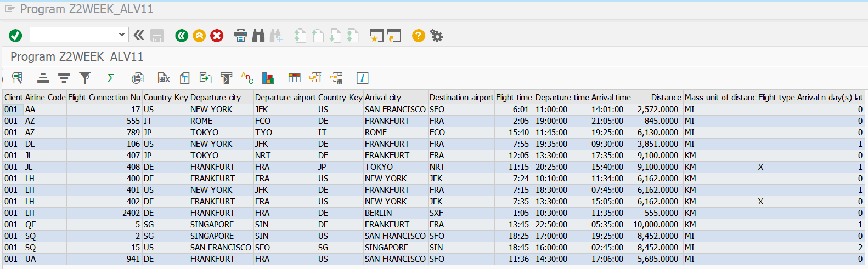Click the Find binoculars icon
The height and width of the screenshot is (269, 868).
[x=258, y=36]
